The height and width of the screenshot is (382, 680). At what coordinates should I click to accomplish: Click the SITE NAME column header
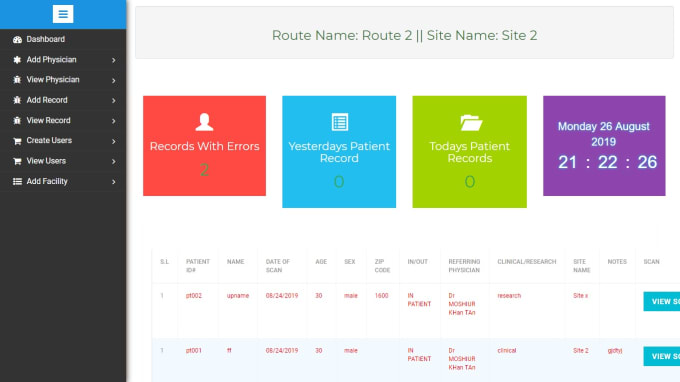(582, 266)
